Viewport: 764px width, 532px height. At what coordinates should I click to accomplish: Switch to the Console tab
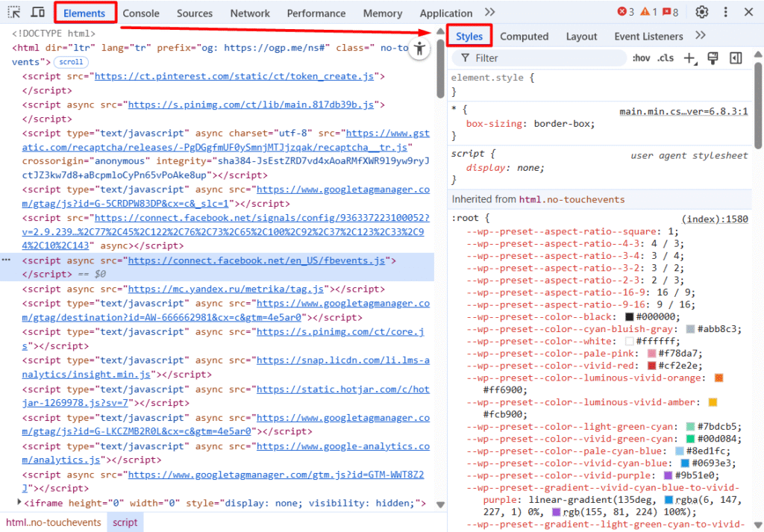pyautogui.click(x=141, y=13)
